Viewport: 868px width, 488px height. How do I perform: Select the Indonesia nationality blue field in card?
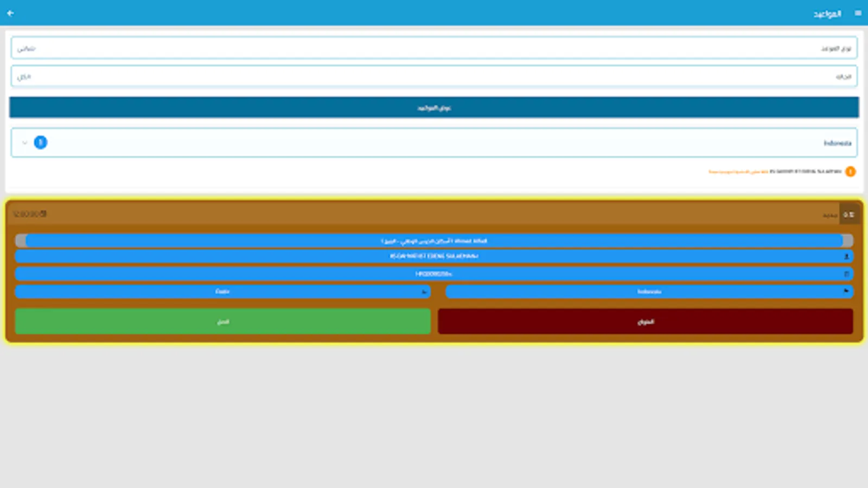click(649, 292)
